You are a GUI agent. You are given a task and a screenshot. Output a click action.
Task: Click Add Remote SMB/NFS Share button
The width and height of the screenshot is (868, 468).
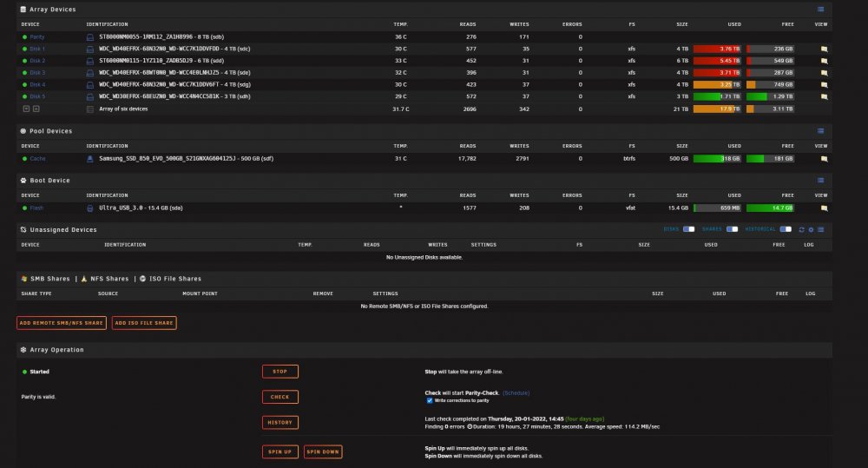click(x=62, y=323)
